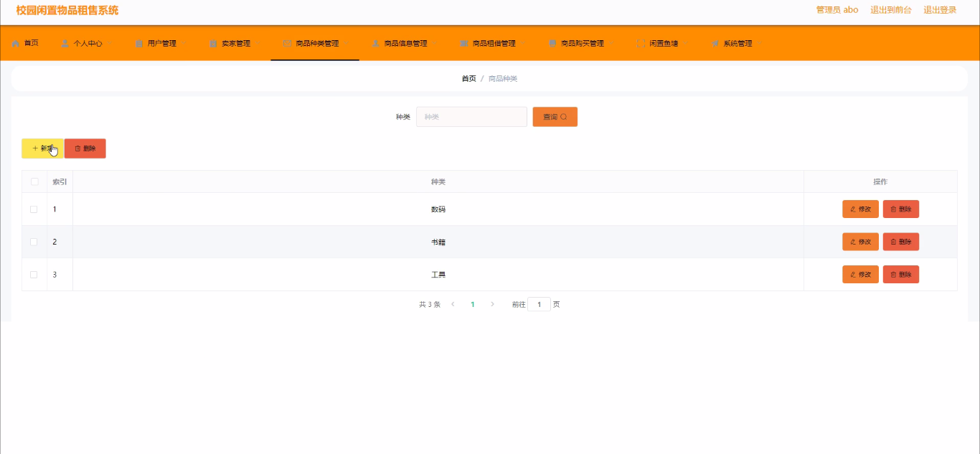Check the box for the 数码 row

click(x=34, y=209)
